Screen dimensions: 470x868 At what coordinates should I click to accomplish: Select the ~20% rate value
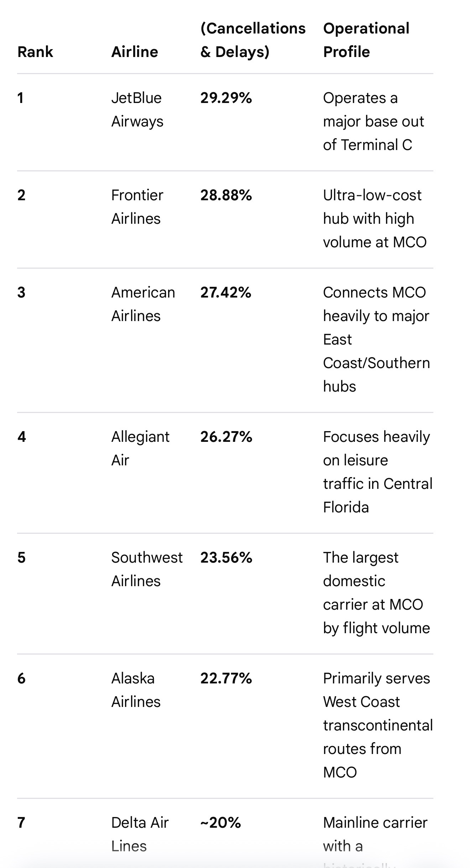(220, 823)
